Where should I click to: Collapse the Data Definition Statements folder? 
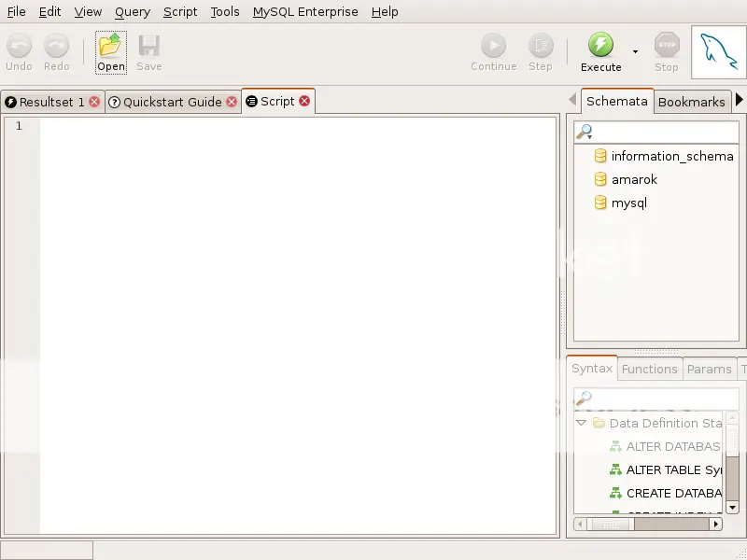581,423
